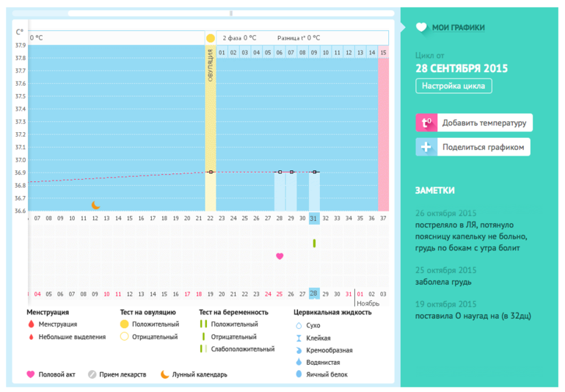
Task: Select highlighted date 28 in date row
Action: pyautogui.click(x=314, y=294)
